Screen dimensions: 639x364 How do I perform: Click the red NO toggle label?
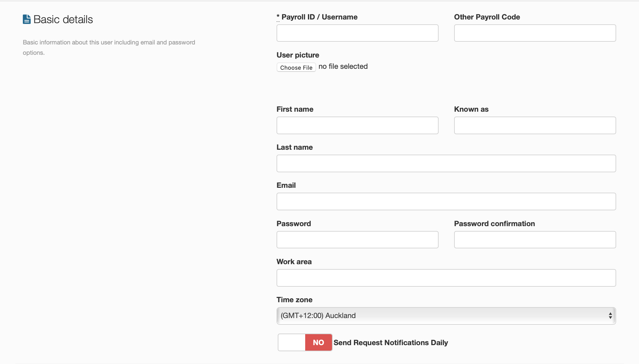coord(318,342)
